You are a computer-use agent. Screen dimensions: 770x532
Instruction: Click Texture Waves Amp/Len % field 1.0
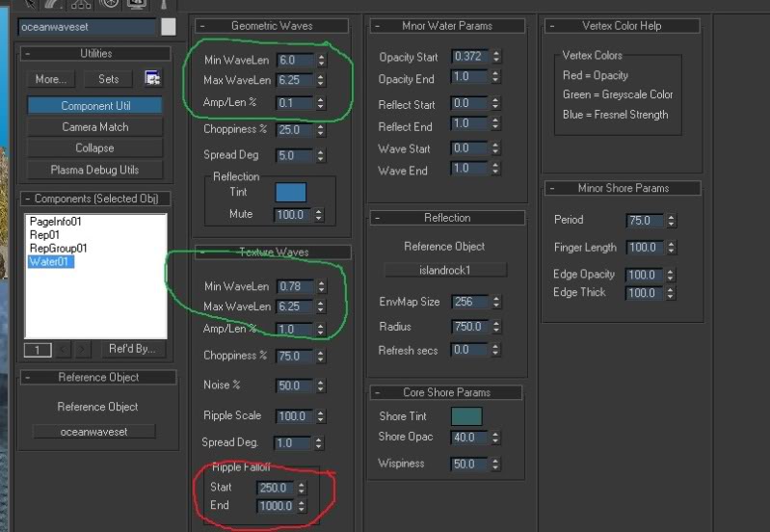pyautogui.click(x=295, y=330)
